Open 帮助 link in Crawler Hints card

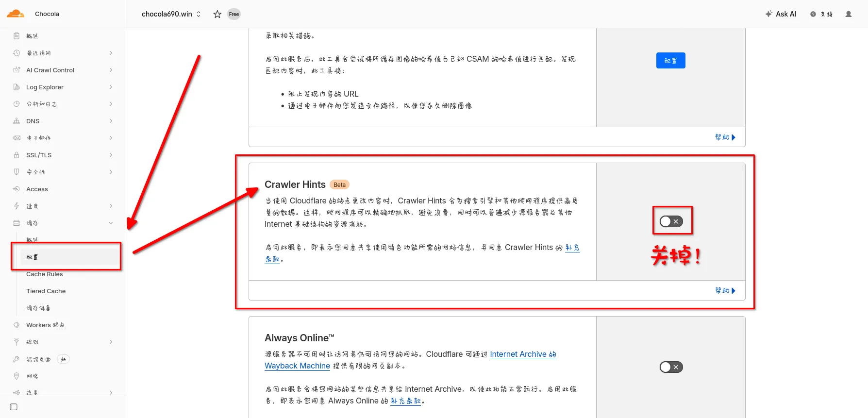(725, 291)
